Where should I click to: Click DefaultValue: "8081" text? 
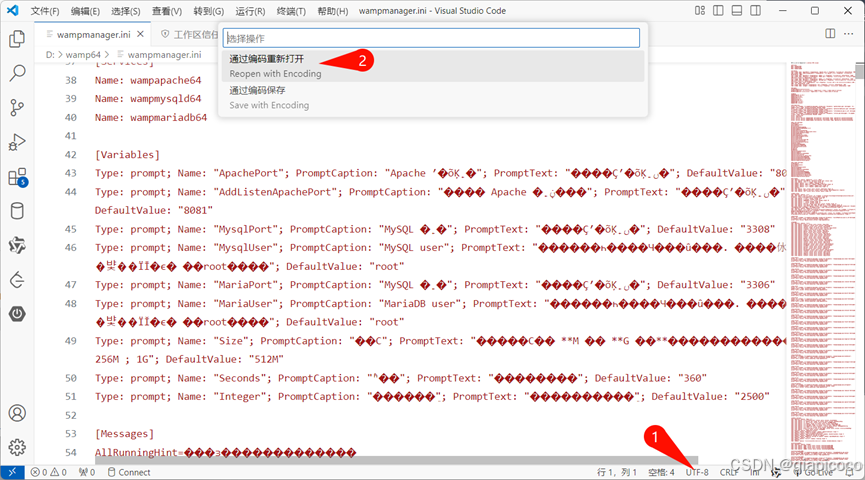pyautogui.click(x=153, y=210)
